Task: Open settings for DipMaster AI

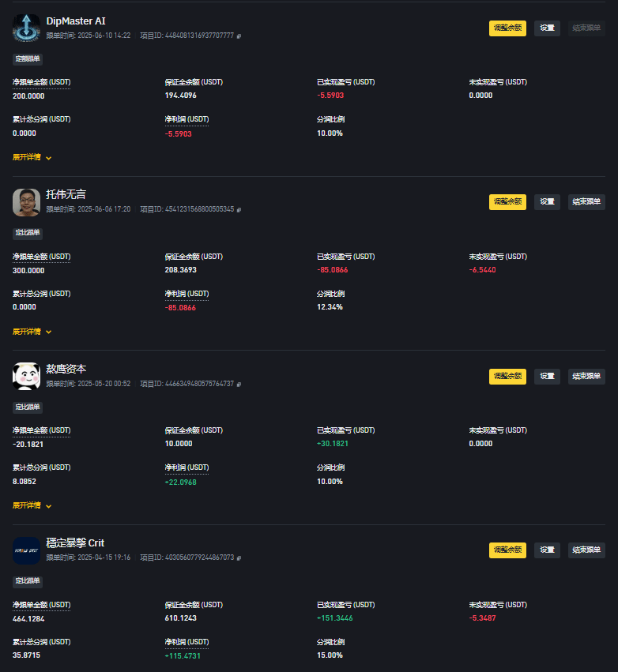Action: [547, 28]
